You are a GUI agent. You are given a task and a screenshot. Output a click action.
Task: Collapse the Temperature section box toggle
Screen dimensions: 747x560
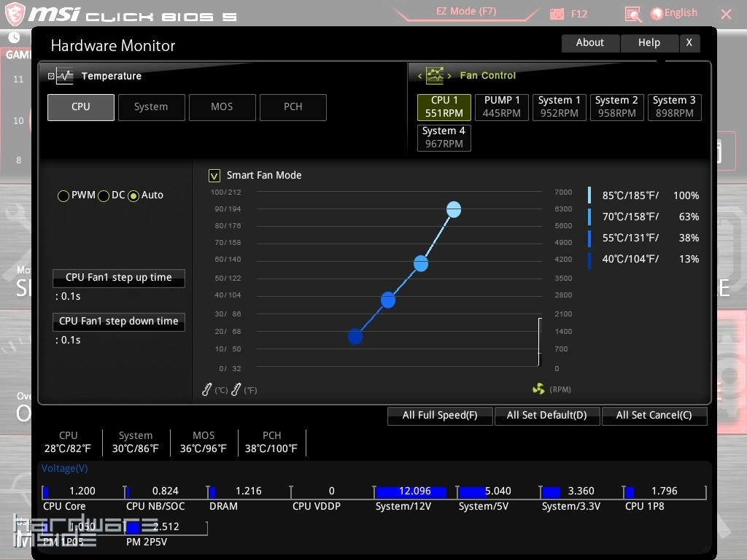(51, 76)
